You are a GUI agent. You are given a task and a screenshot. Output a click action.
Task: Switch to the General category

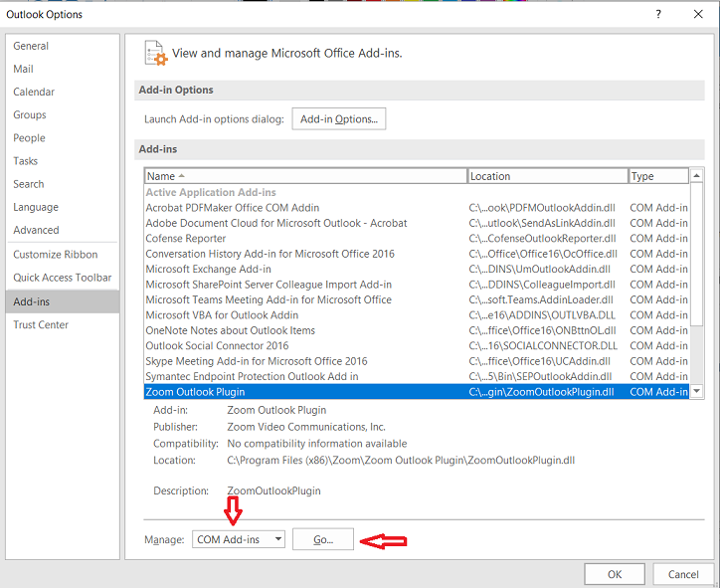tap(31, 46)
